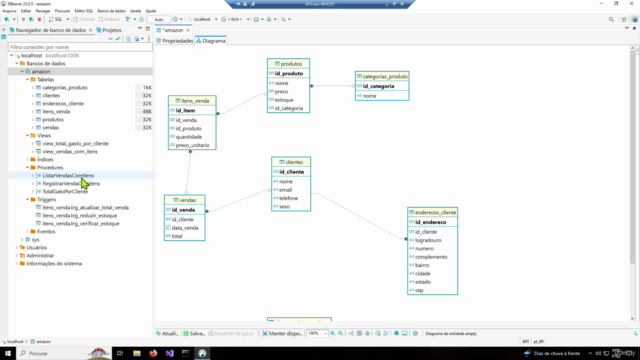Maximize the database navigator panel
The width and height of the screenshot is (640, 360).
point(148,29)
